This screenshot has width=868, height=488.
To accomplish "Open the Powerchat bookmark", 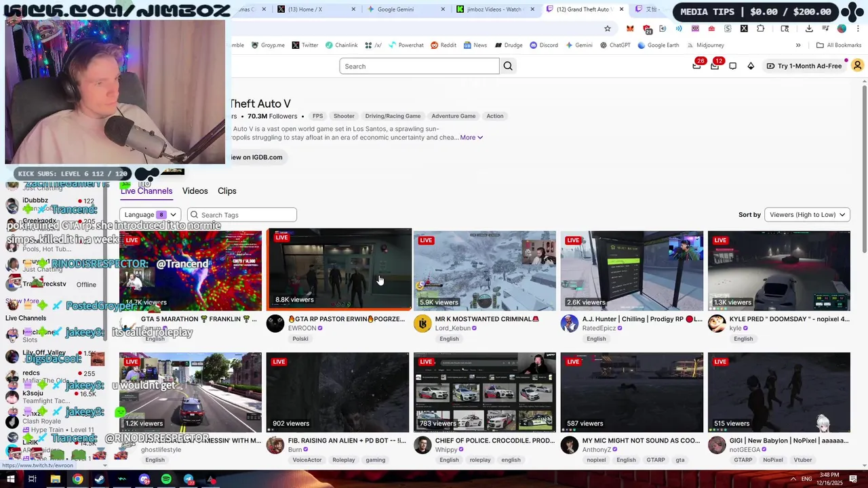I will coord(406,45).
